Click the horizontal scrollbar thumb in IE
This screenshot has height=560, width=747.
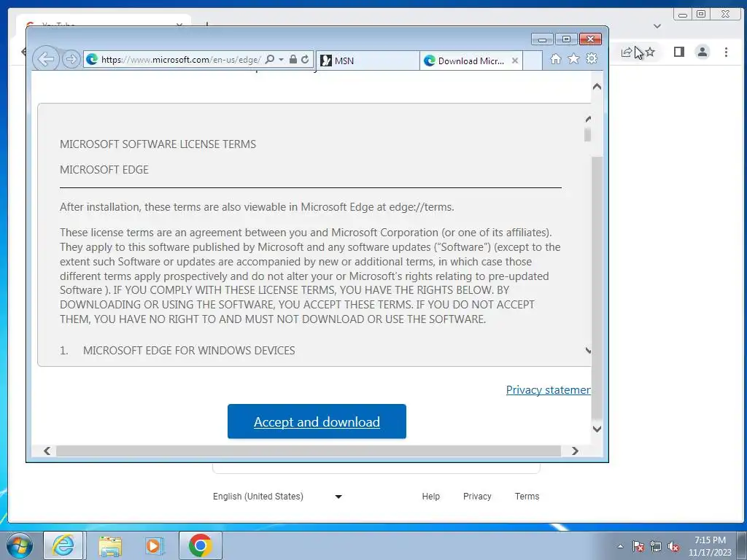[309, 451]
